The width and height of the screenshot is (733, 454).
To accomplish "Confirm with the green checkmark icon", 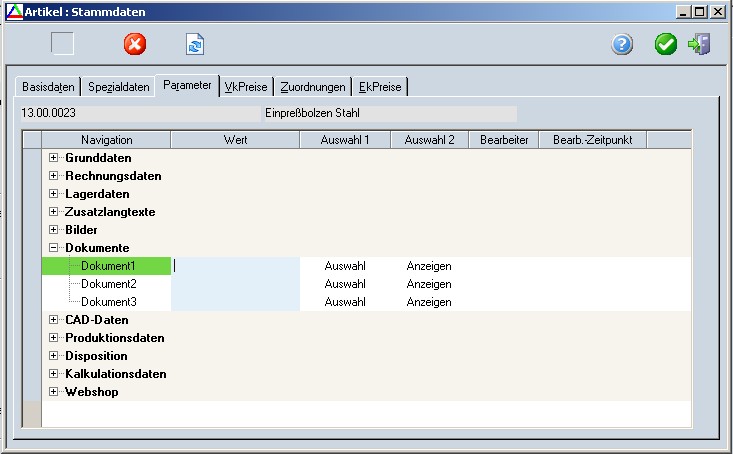I will (x=666, y=44).
